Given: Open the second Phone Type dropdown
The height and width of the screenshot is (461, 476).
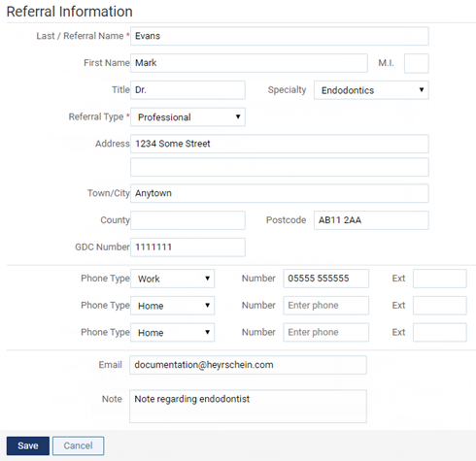Looking at the screenshot, I should coord(172,306).
